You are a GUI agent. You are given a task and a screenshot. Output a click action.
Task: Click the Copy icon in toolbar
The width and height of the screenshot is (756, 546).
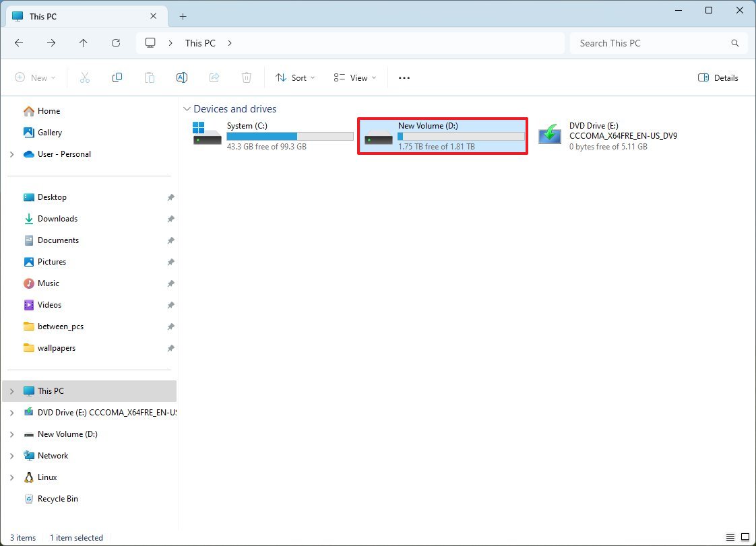point(117,77)
